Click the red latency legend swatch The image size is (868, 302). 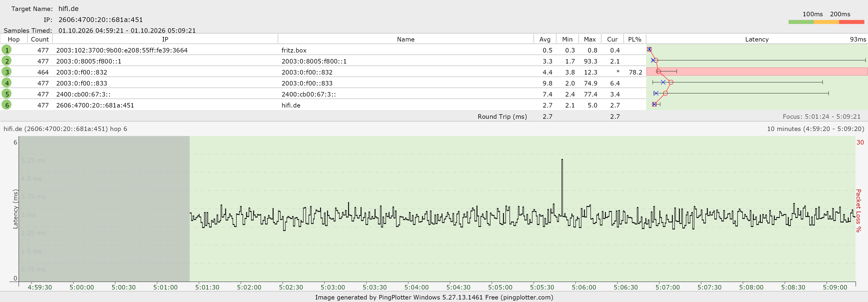(852, 22)
